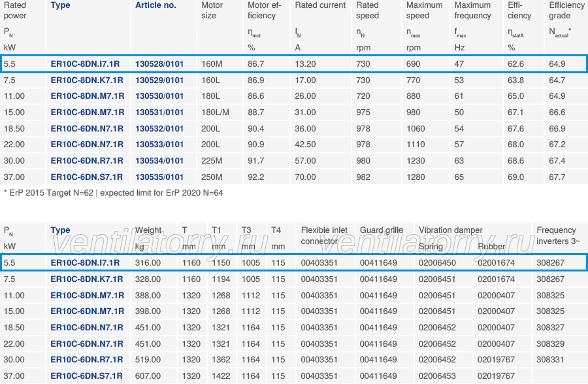Open article link 130530/0101
Screen dimensions: 588x384
click(159, 96)
